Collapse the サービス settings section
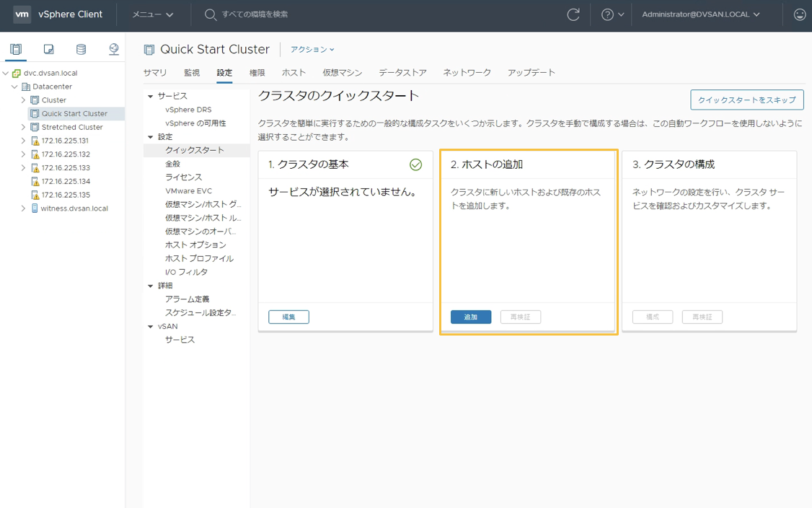The height and width of the screenshot is (508, 812). pyautogui.click(x=150, y=97)
